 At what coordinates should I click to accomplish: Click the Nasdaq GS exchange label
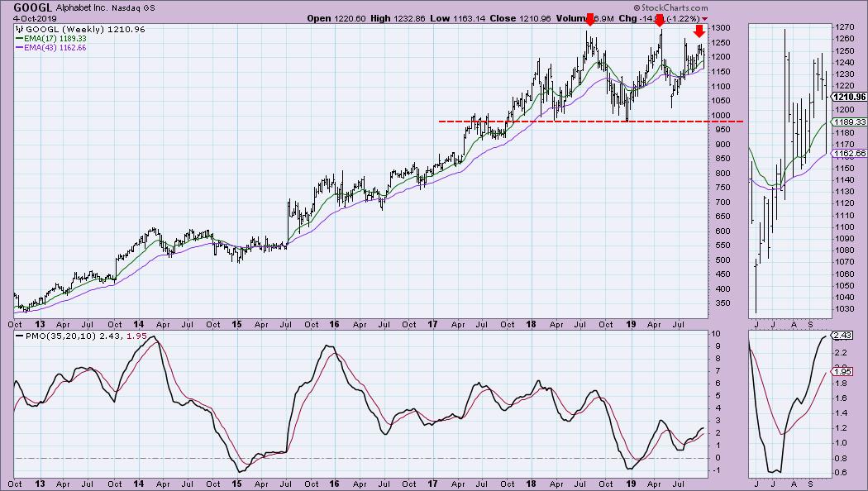[x=133, y=8]
